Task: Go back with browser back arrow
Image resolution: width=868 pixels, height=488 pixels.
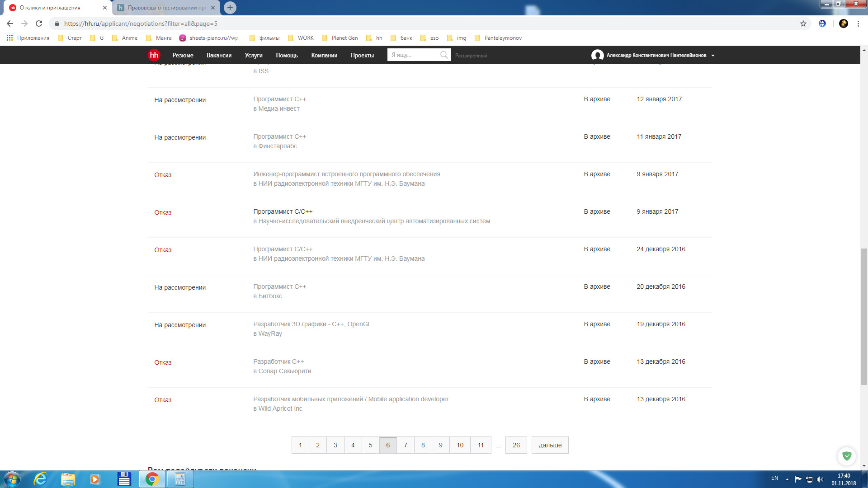Action: [10, 23]
